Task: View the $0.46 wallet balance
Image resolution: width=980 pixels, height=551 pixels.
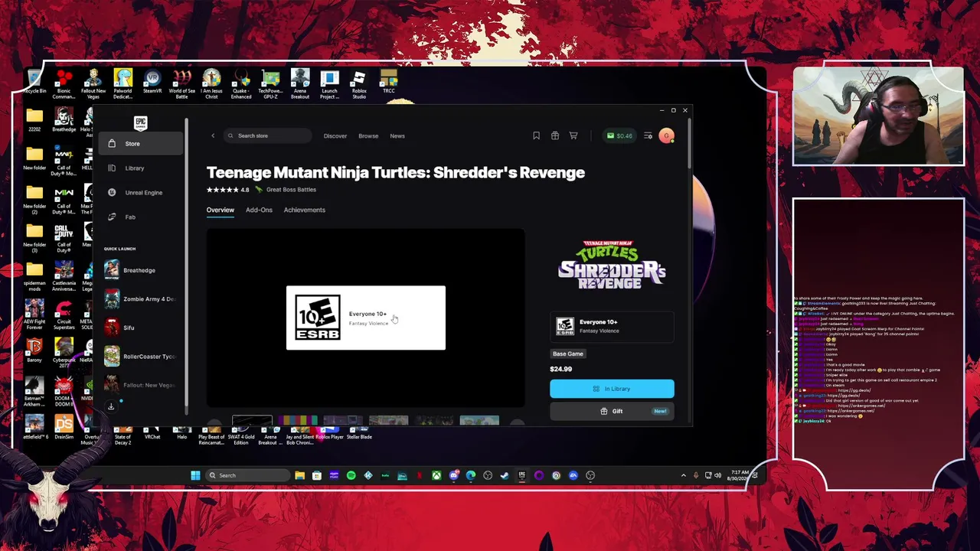Action: pyautogui.click(x=619, y=136)
